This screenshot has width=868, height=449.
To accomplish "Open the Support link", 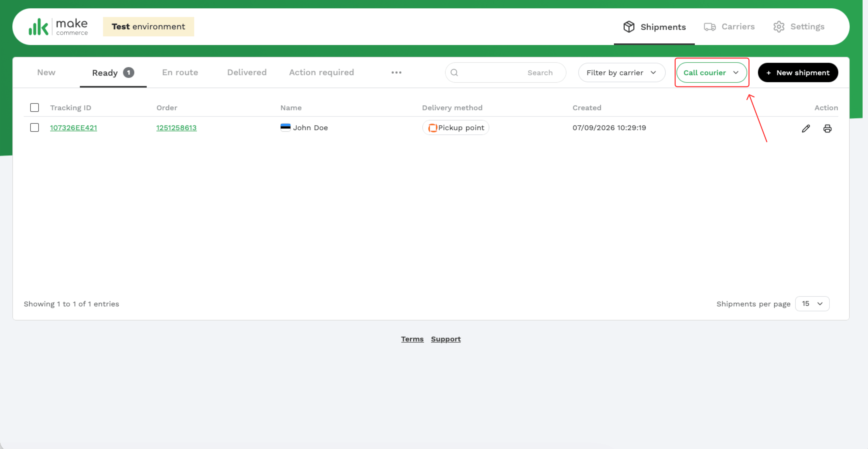I will coord(445,339).
